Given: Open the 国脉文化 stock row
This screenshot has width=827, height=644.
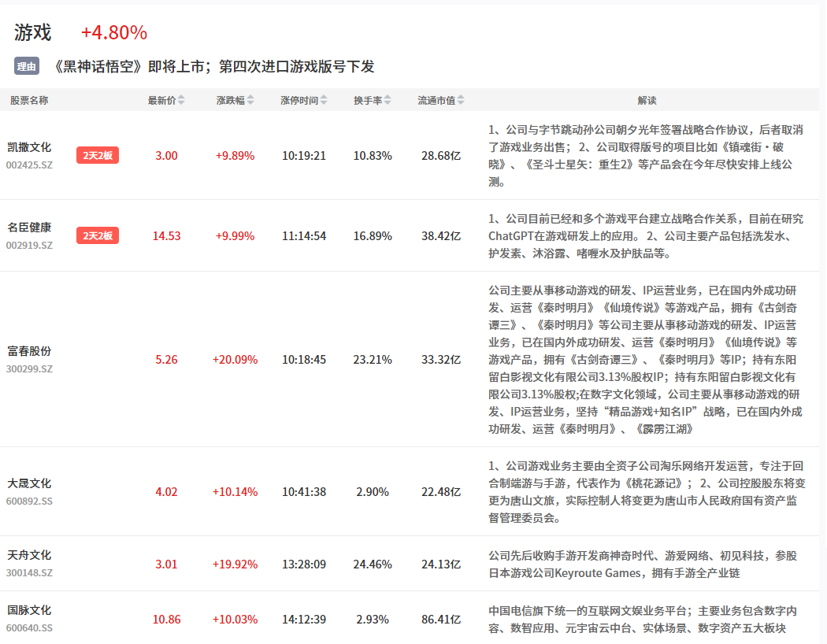Looking at the screenshot, I should 29,610.
